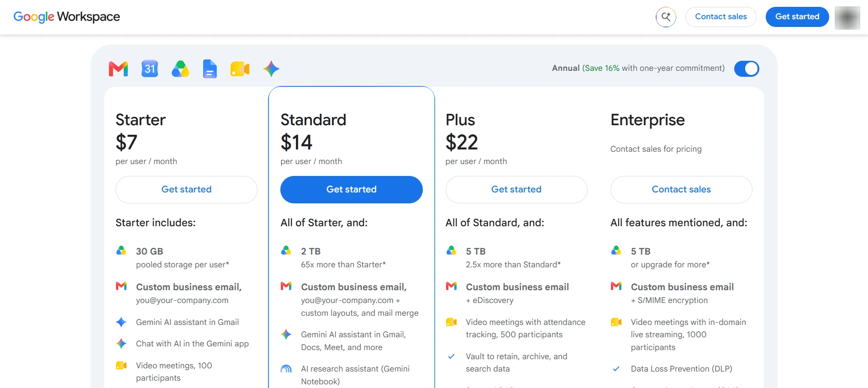Click 'Contact sales for pricing' text
868x388 pixels.
click(656, 149)
